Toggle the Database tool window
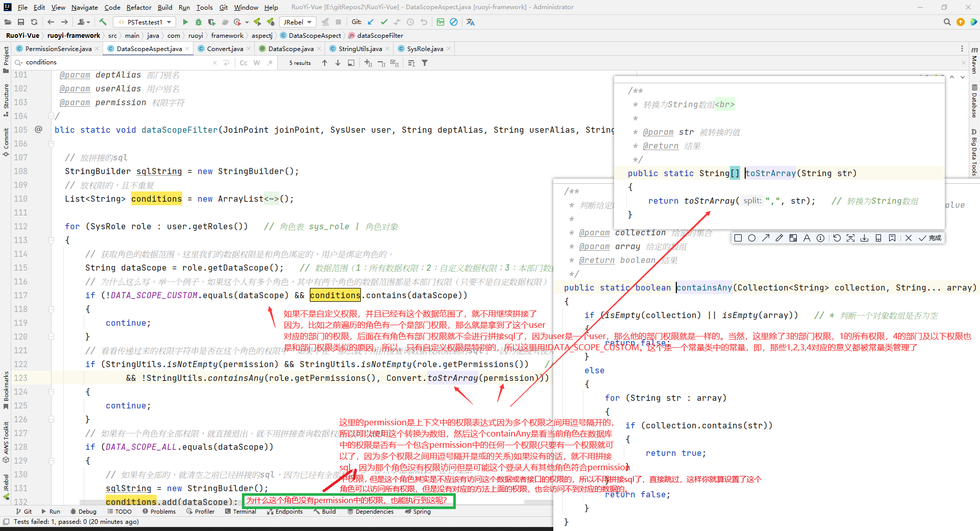The image size is (980, 531). (x=974, y=101)
